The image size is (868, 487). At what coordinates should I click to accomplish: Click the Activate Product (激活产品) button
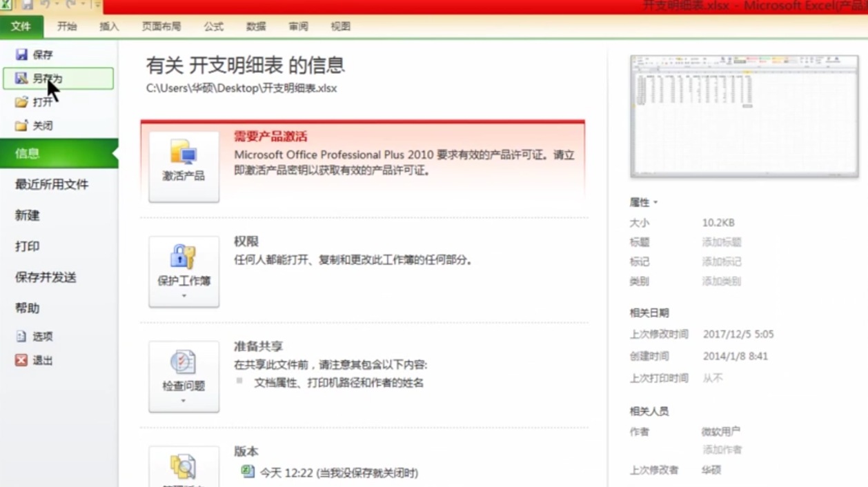pyautogui.click(x=184, y=167)
